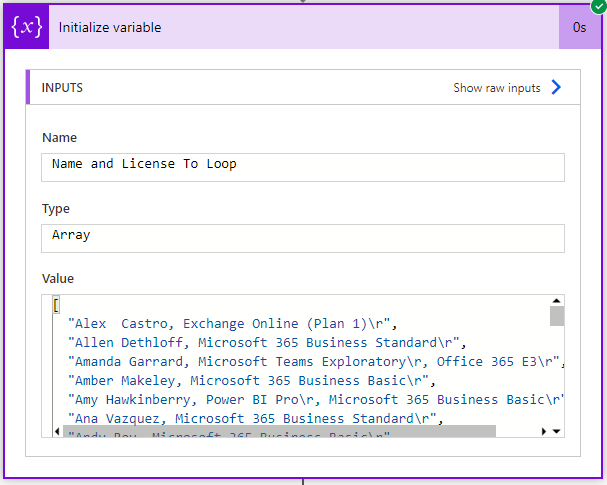Click the Value label
The width and height of the screenshot is (607, 485).
(x=58, y=279)
